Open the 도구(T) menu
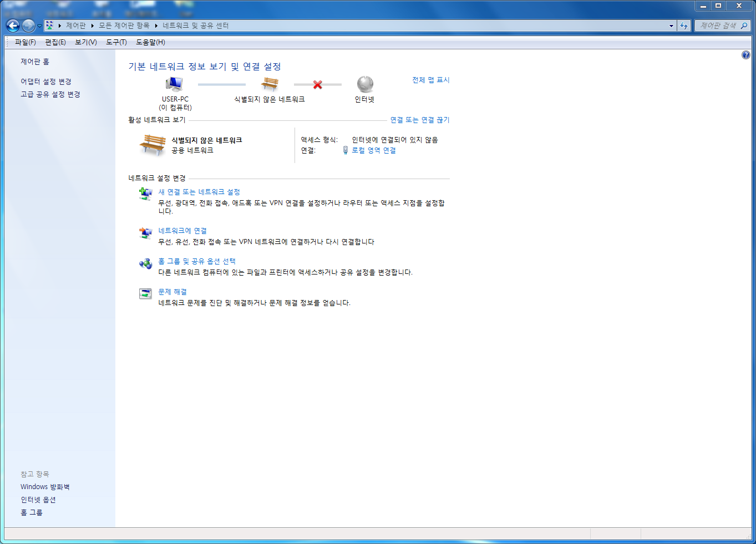 pos(116,42)
